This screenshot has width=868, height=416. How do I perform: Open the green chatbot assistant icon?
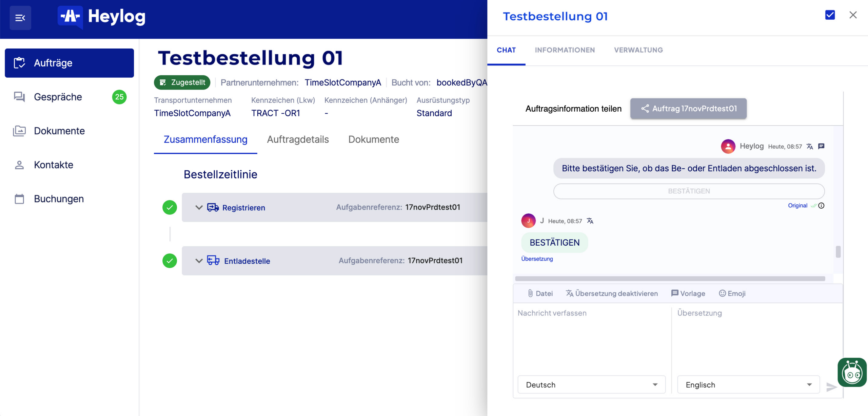(852, 373)
